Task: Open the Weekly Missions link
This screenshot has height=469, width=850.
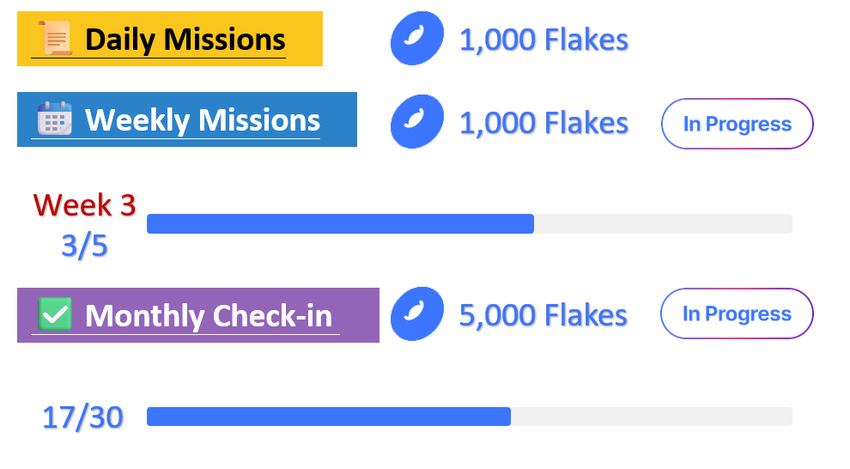Action: (x=202, y=120)
